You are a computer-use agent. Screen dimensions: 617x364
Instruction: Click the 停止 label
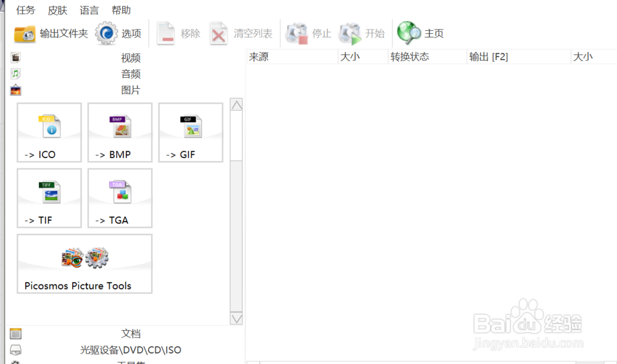tap(322, 33)
